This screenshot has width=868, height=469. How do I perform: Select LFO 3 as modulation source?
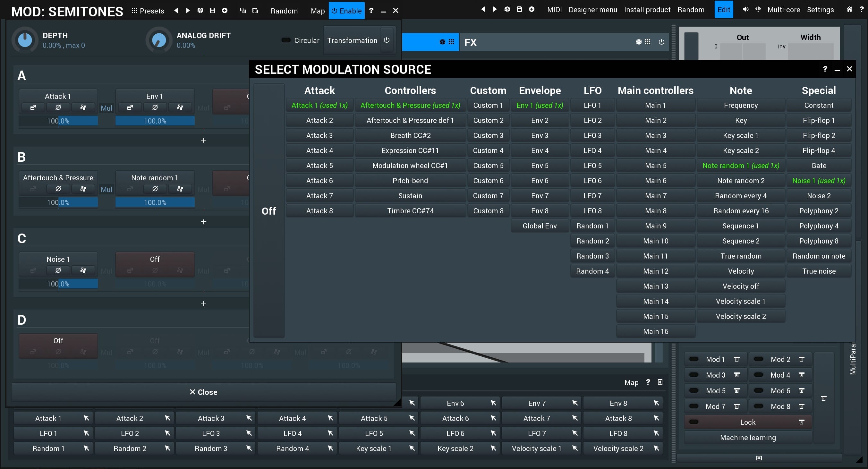[592, 135]
